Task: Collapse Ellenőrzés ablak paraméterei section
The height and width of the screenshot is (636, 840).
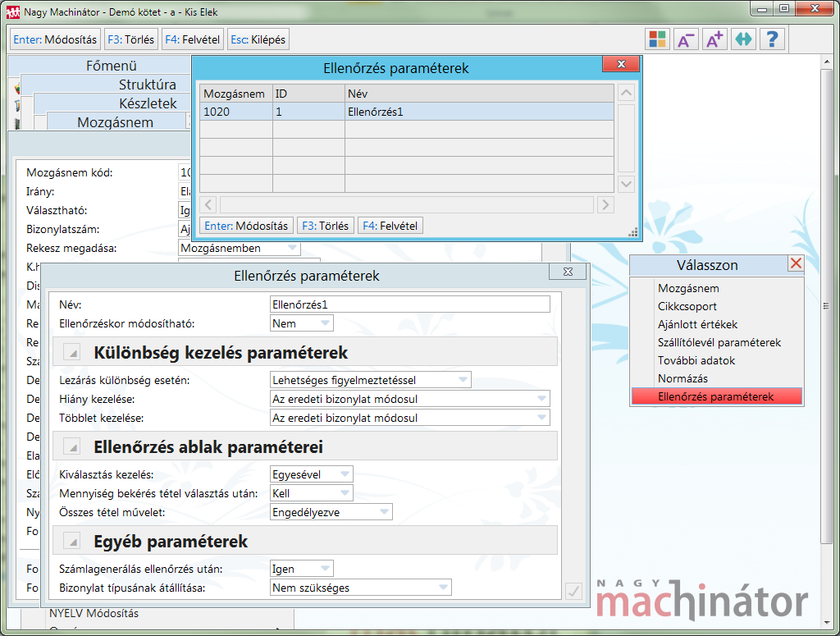Action: 72,447
